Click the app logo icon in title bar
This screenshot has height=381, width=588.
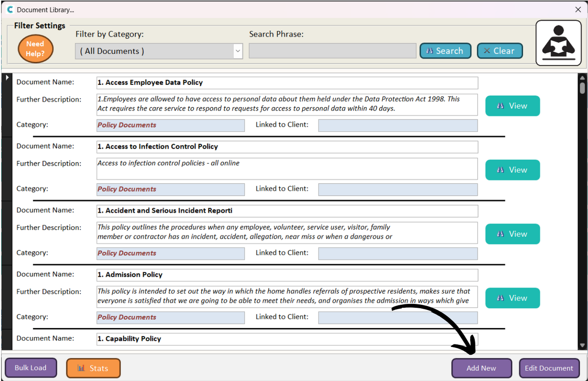coord(10,9)
